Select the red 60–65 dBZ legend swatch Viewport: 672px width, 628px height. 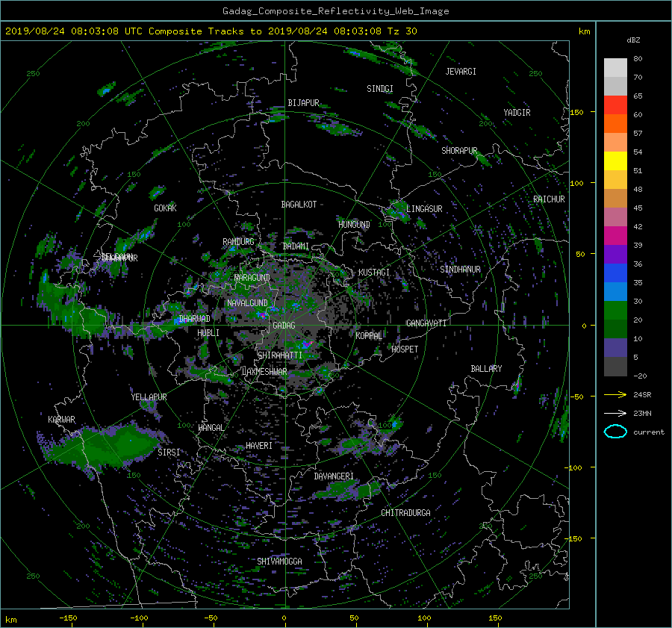[x=615, y=105]
